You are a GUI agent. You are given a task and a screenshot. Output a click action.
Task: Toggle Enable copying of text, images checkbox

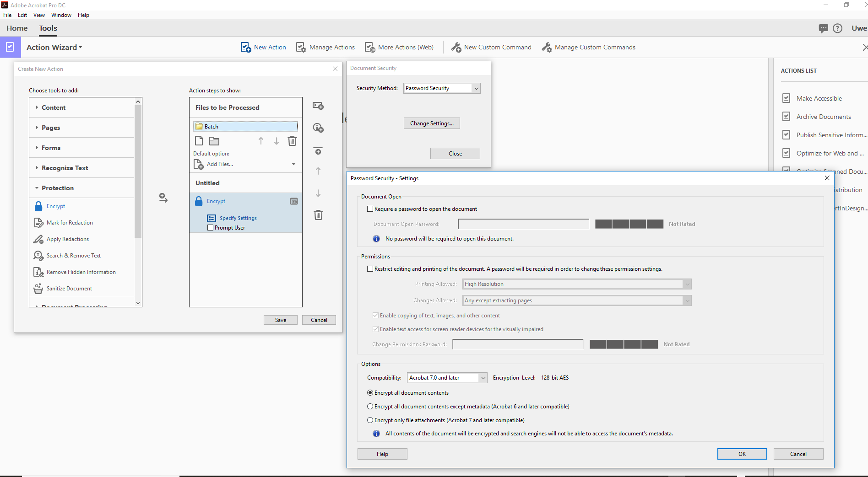pos(375,316)
